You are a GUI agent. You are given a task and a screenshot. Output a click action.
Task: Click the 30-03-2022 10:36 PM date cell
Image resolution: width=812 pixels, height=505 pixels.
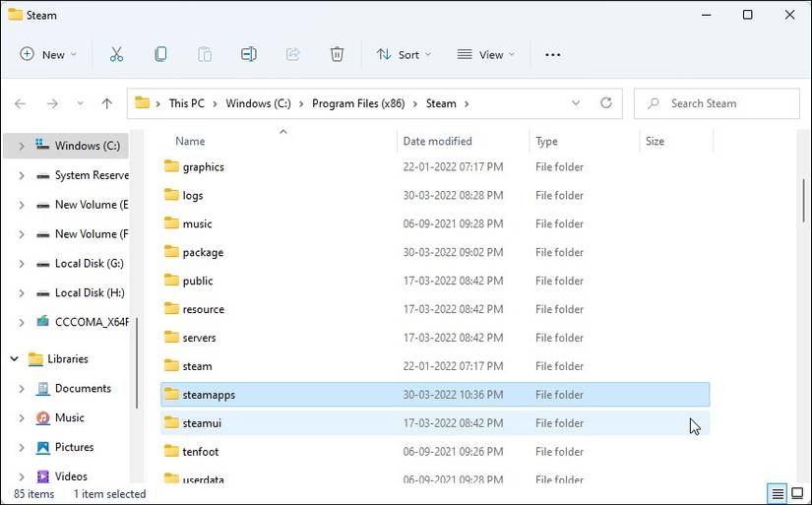[x=453, y=395]
